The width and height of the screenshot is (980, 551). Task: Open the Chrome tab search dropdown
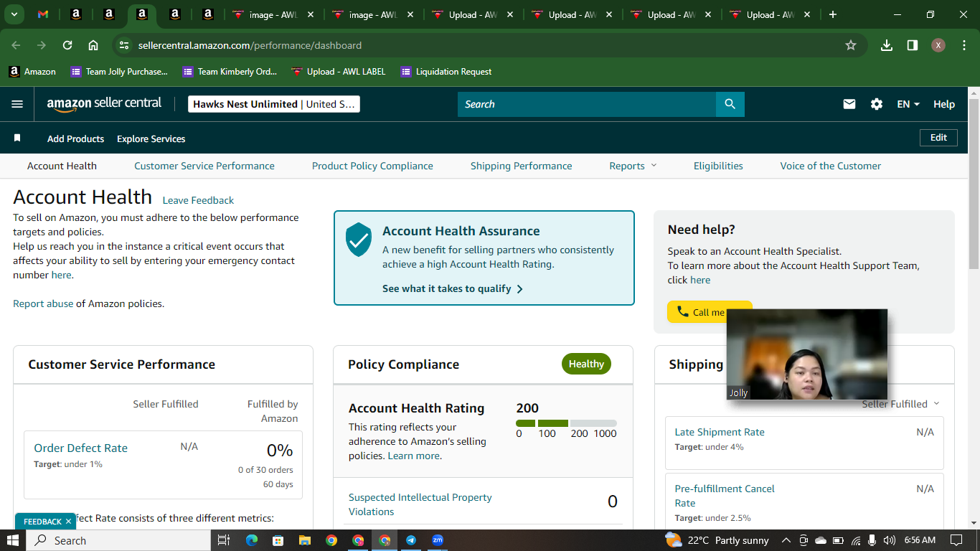14,14
